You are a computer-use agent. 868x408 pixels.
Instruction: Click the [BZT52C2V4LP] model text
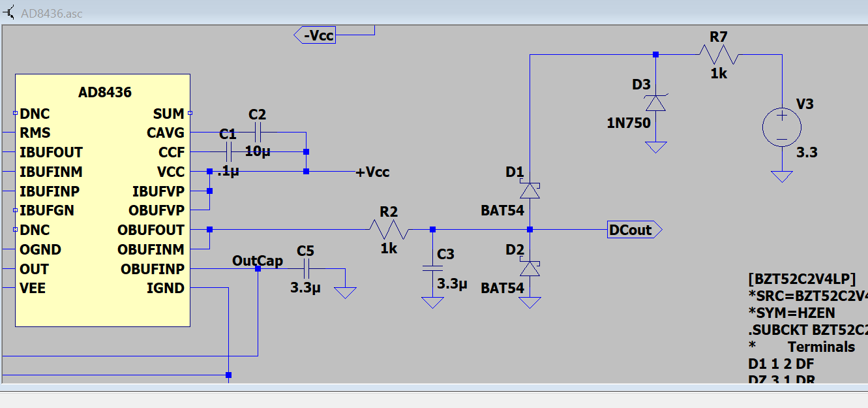tap(801, 278)
